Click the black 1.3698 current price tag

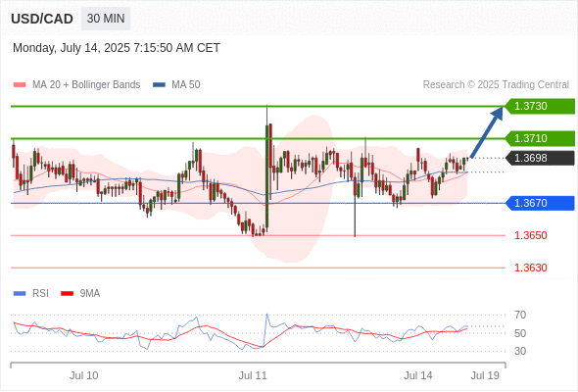pos(540,158)
